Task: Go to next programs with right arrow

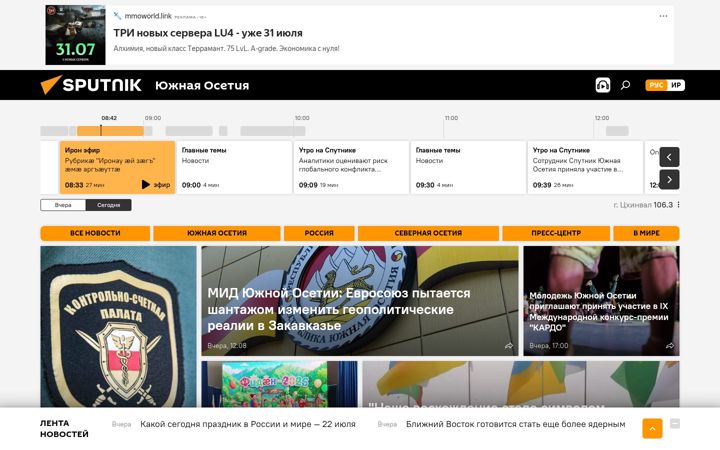Action: point(669,180)
